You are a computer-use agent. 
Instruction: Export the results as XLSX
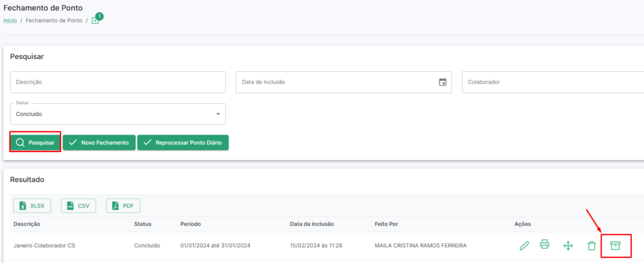tap(33, 206)
